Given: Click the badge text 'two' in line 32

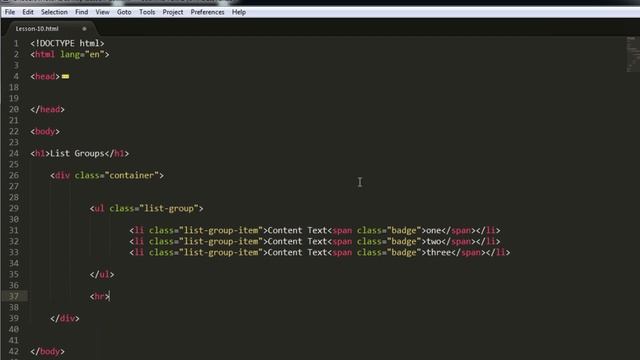Looking at the screenshot, I should coord(433,242).
